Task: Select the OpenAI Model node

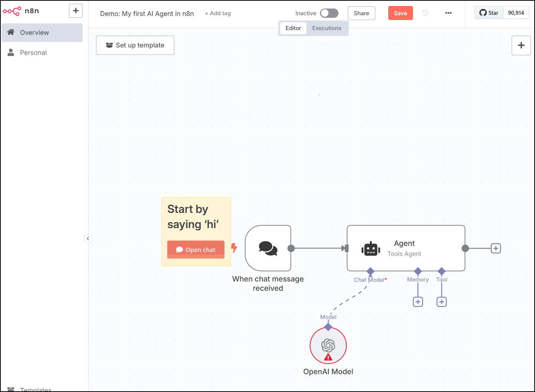Action: pos(328,345)
